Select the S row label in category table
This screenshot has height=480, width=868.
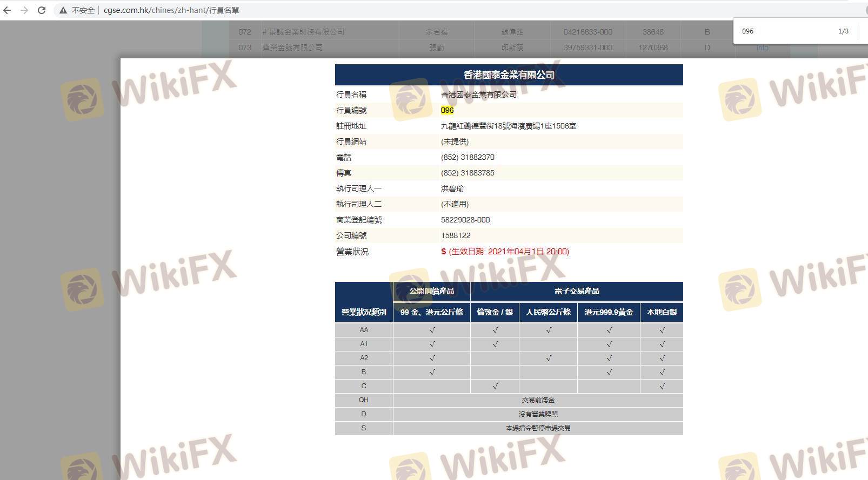pyautogui.click(x=364, y=428)
